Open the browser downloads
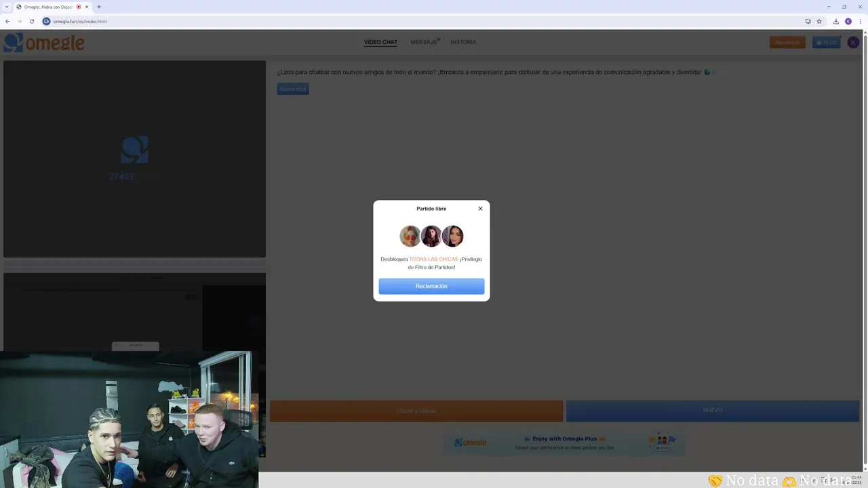868x488 pixels. point(835,21)
